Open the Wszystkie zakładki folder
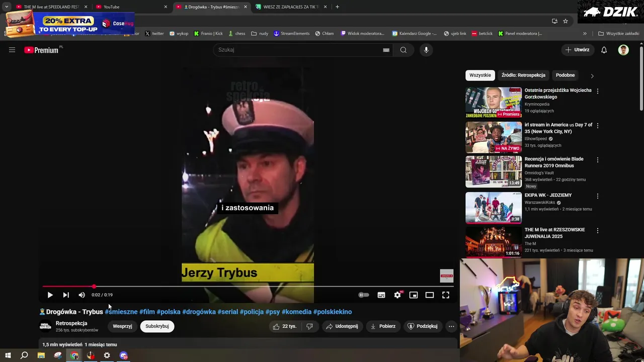Screen dimensions: 644x362 (619, 34)
